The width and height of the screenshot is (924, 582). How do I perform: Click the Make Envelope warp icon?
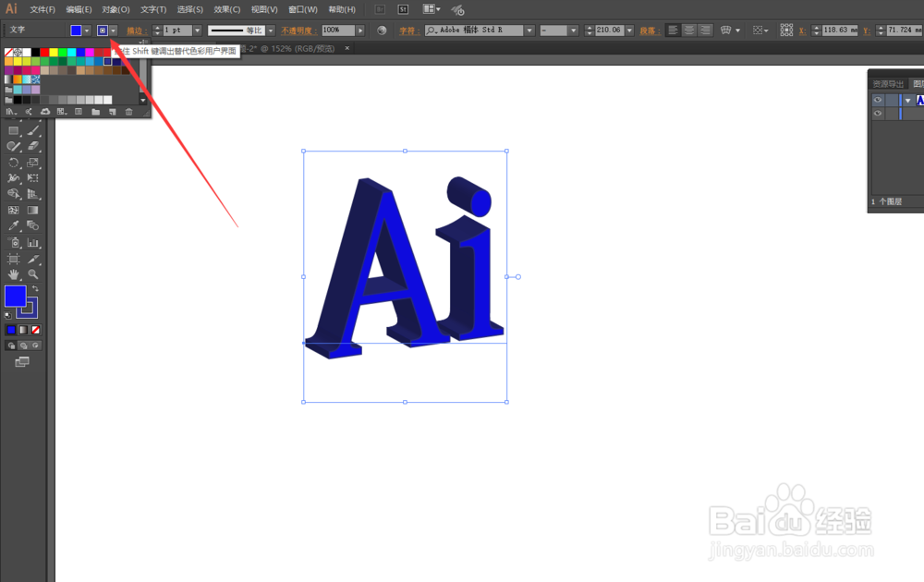point(726,30)
